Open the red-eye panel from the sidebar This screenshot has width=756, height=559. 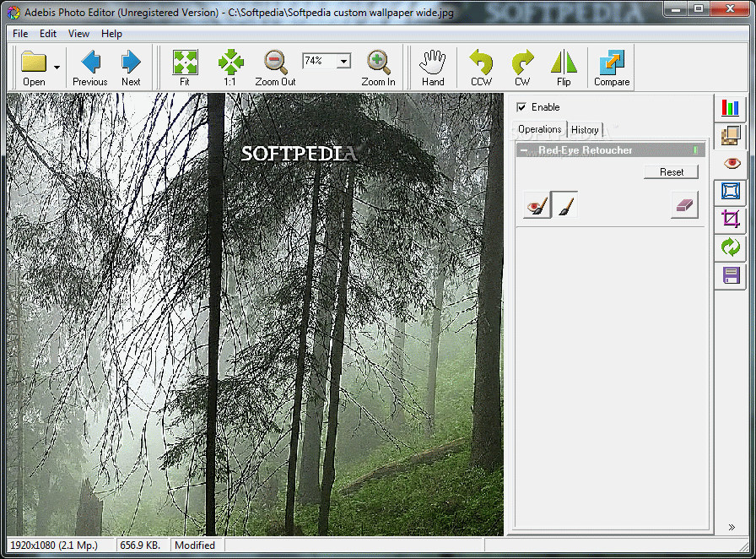click(x=732, y=163)
